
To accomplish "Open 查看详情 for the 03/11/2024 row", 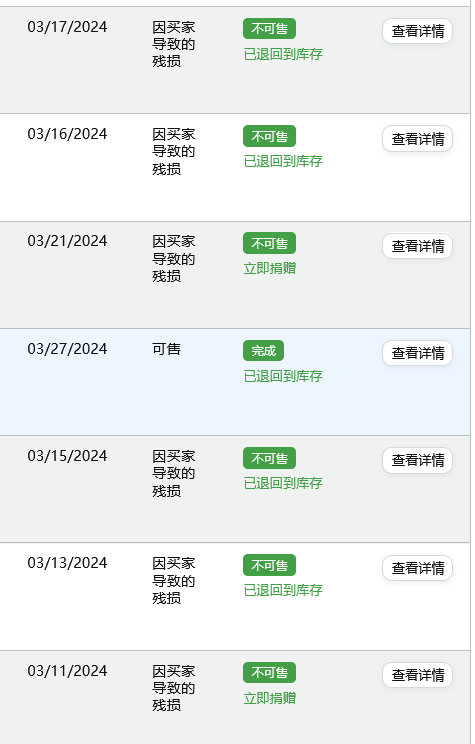I will [x=417, y=675].
